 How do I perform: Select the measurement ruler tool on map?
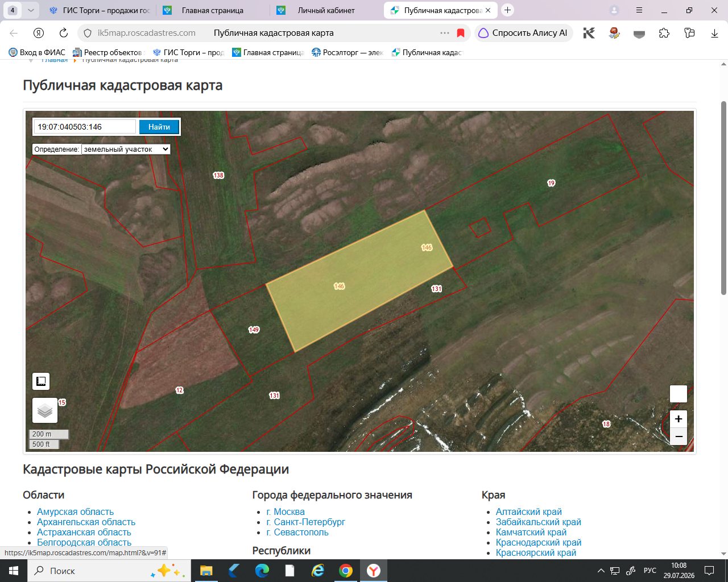41,381
